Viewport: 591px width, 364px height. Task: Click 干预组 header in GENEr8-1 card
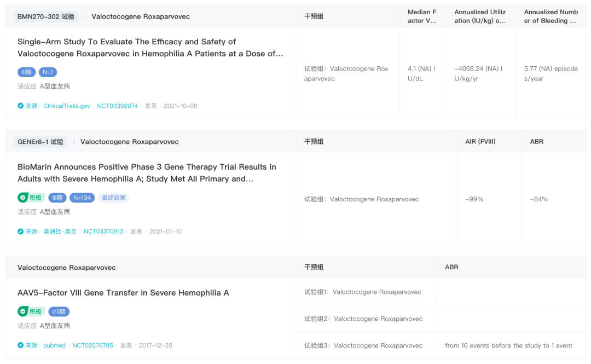click(x=314, y=141)
